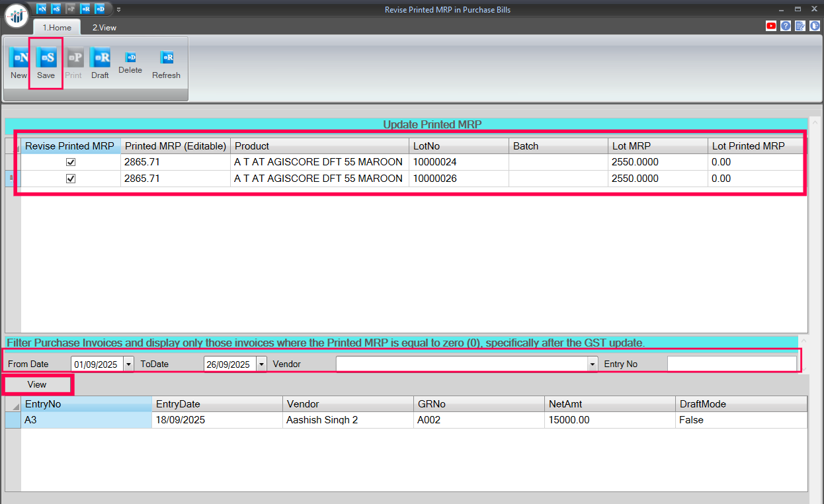Open the From Date calendar dropdown
The width and height of the screenshot is (824, 504).
[128, 364]
